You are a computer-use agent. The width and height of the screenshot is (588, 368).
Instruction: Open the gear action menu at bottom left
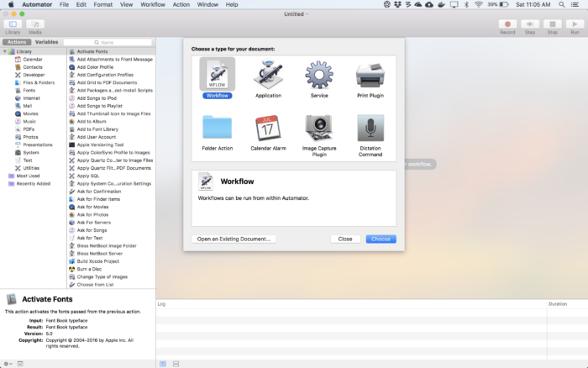[x=8, y=364]
